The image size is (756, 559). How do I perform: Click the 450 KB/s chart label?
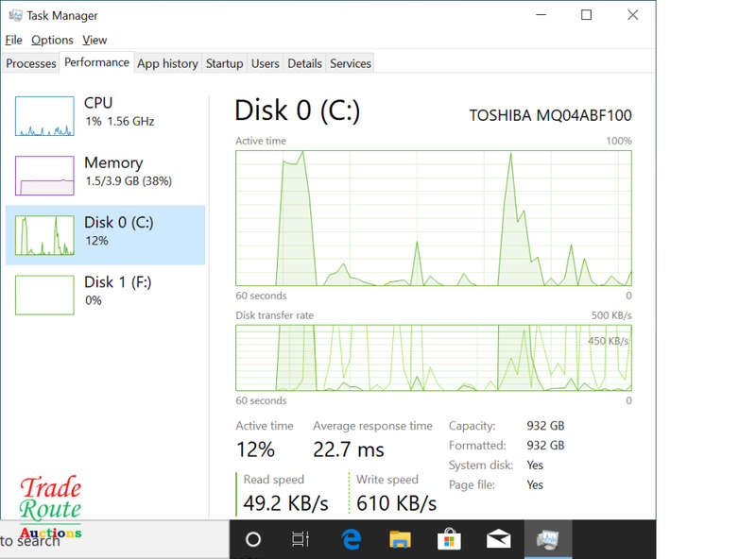[608, 341]
